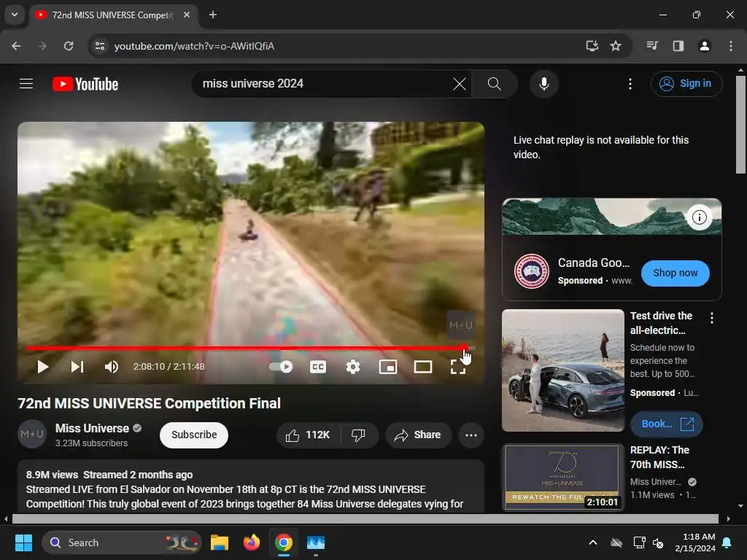
Task: Open the player settings gear
Action: click(352, 367)
